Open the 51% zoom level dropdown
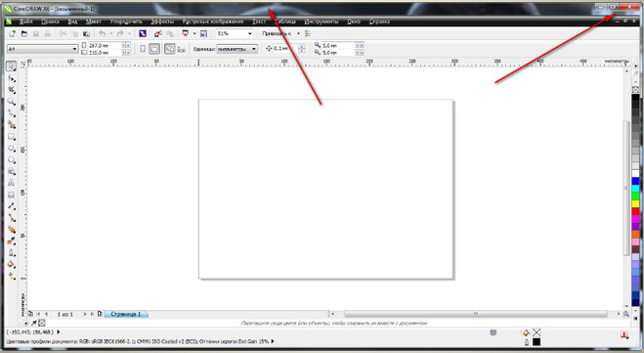The width and height of the screenshot is (644, 353). tap(249, 33)
